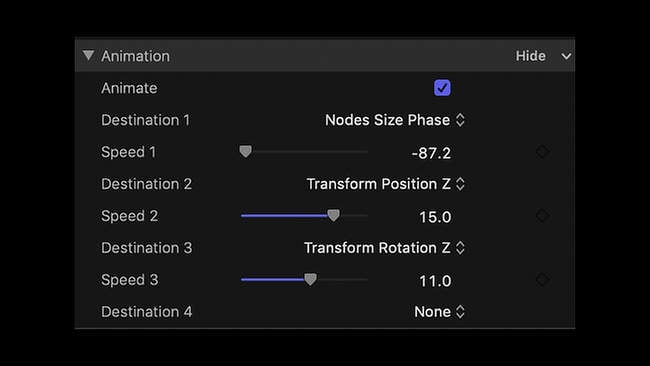Open the chevron menu next to Hide
The height and width of the screenshot is (366, 650).
[566, 56]
